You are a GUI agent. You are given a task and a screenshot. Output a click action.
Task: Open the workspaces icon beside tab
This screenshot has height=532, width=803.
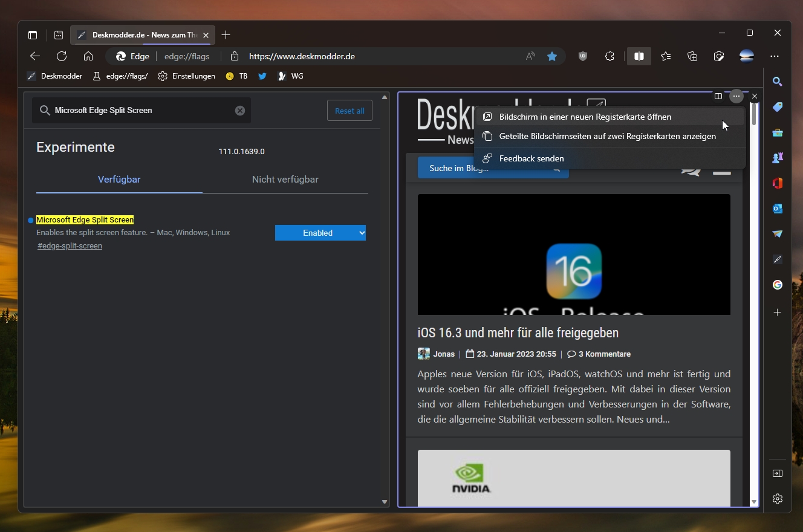pos(59,35)
